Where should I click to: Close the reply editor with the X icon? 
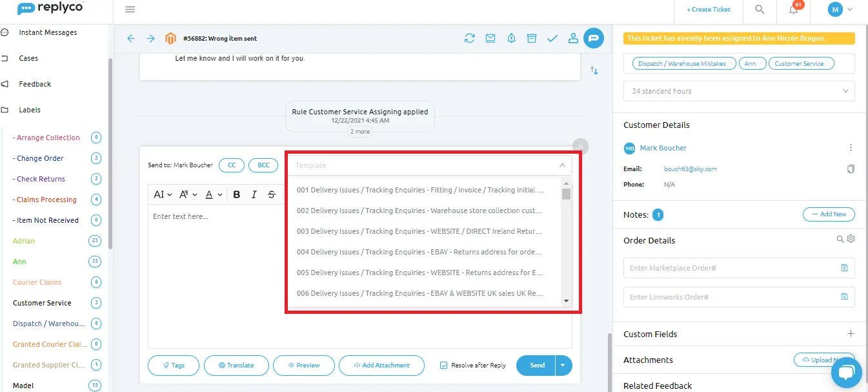pos(580,147)
